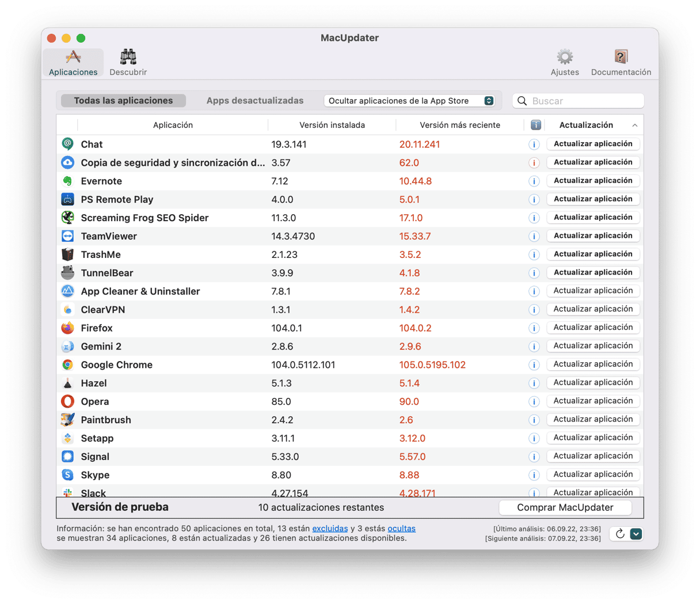
Task: Switch to Todas las aplicaciones tab
Action: [123, 101]
